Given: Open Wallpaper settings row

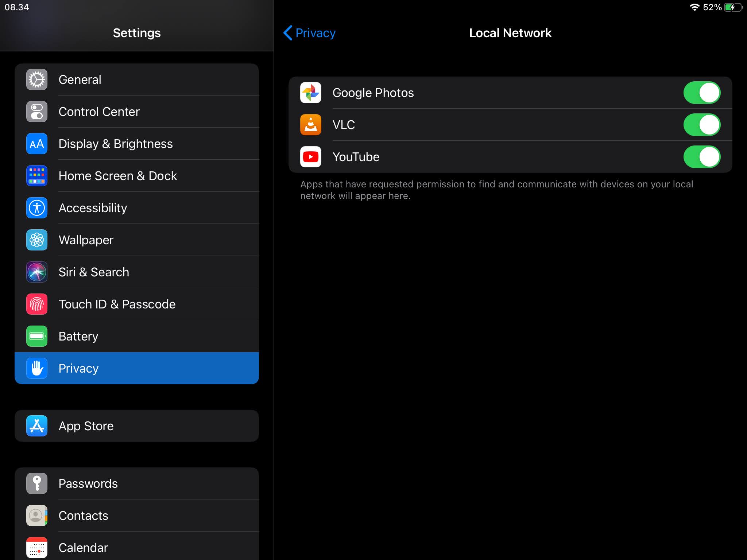Looking at the screenshot, I should point(137,240).
